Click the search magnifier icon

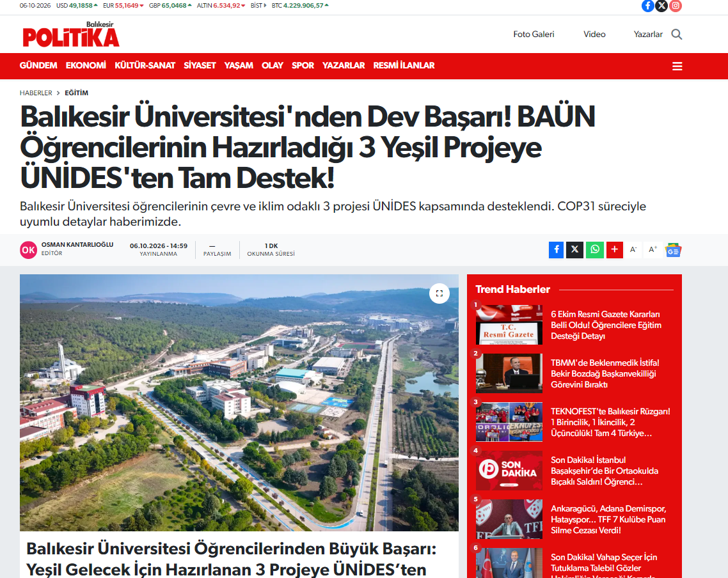[x=676, y=35]
